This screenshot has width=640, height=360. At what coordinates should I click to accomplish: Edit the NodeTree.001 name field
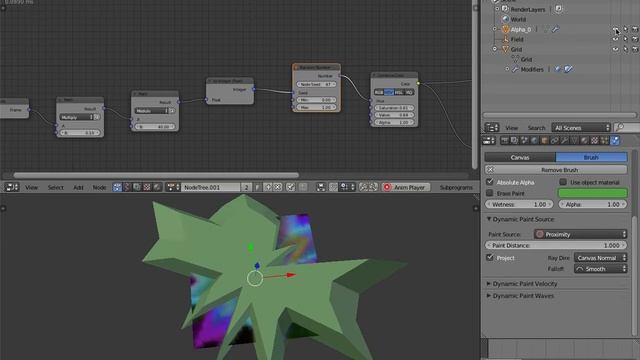(211, 187)
